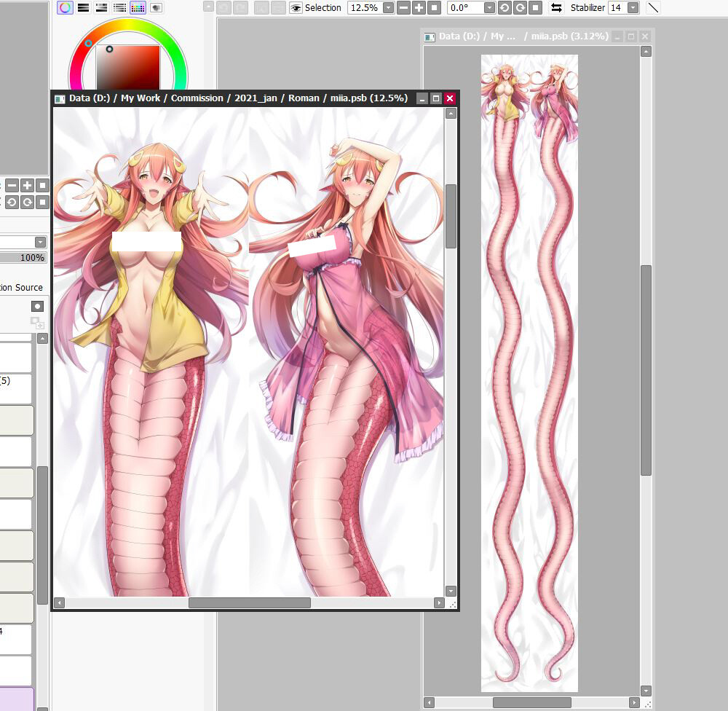Rotate counterclockwise in the navigator panel
This screenshot has height=711, width=728.
coord(12,202)
